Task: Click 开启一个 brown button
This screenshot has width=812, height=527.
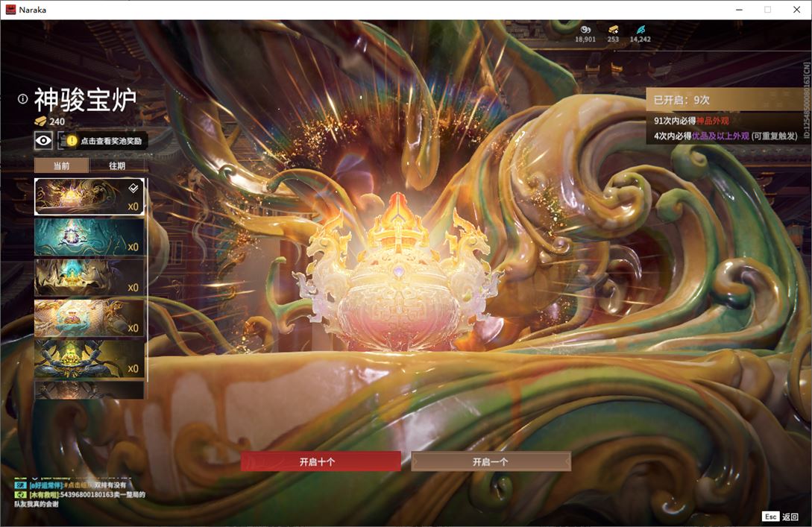Action: coord(491,461)
